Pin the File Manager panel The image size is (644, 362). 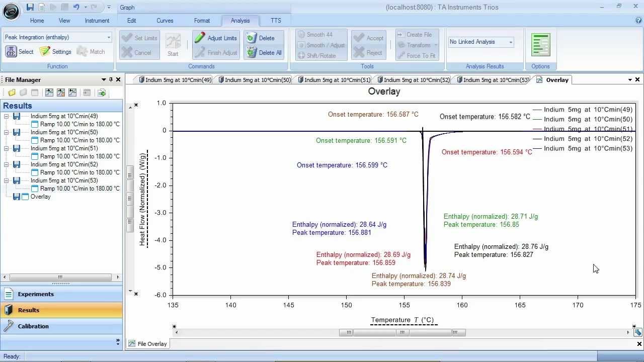tap(111, 79)
